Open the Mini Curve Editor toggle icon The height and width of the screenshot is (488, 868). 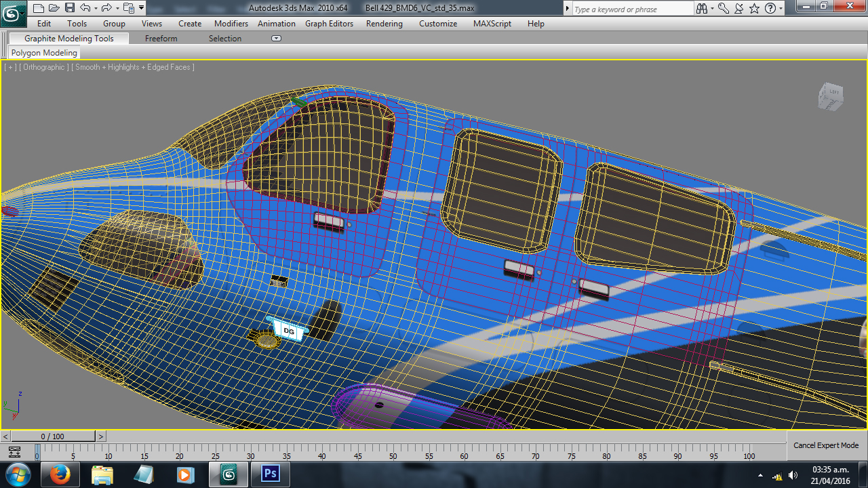click(14, 452)
